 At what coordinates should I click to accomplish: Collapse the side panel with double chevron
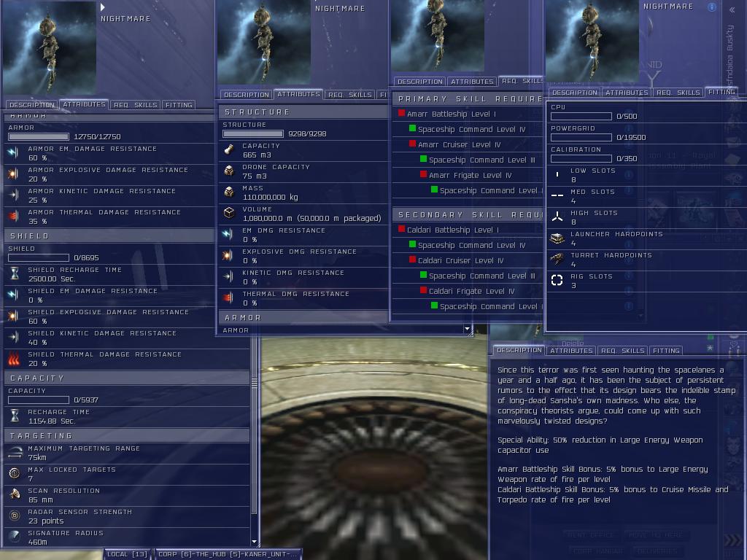732,9
